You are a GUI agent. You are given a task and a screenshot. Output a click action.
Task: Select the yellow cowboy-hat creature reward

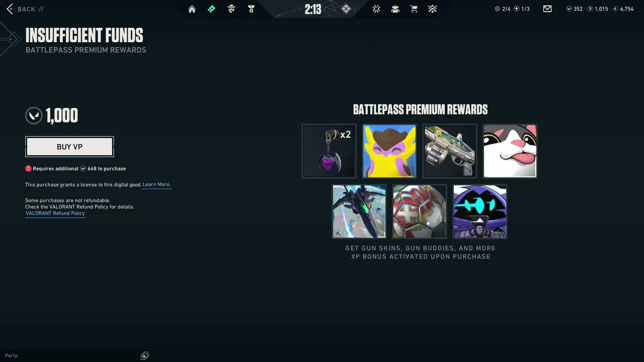tap(389, 151)
